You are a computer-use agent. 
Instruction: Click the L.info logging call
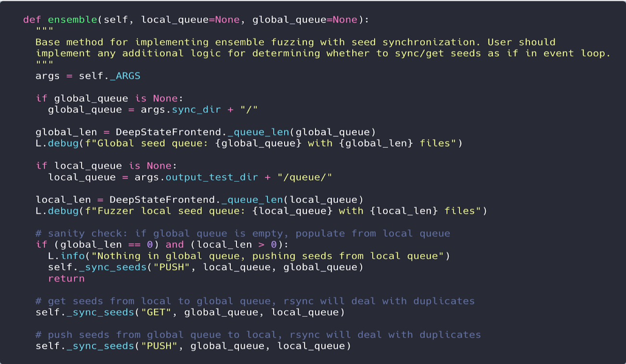coord(66,256)
